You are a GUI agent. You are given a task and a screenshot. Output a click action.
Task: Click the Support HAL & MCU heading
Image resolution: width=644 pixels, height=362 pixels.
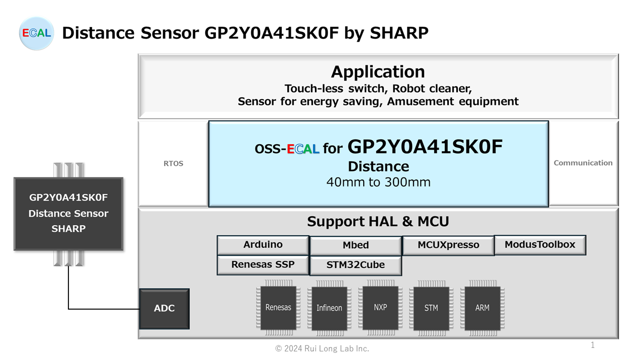tap(378, 221)
